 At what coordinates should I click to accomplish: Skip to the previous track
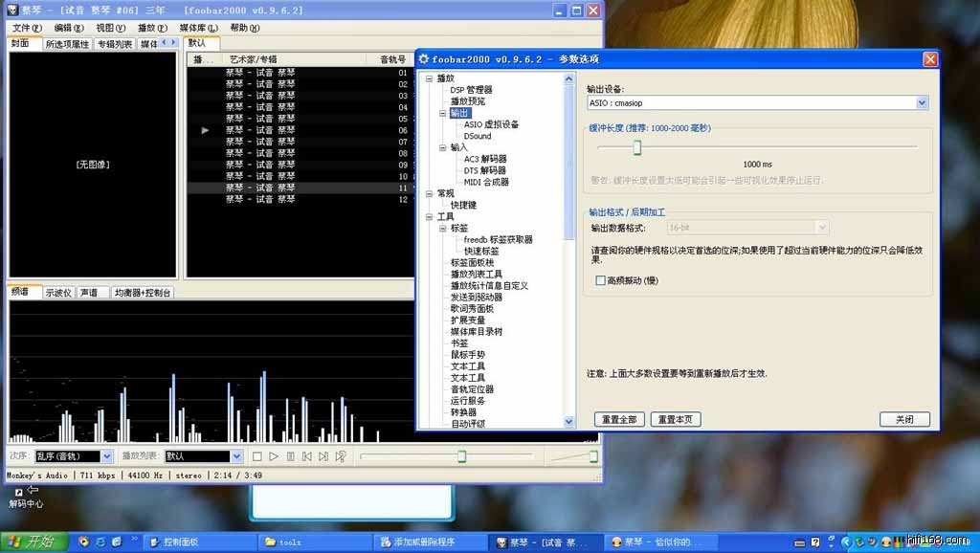(x=306, y=457)
